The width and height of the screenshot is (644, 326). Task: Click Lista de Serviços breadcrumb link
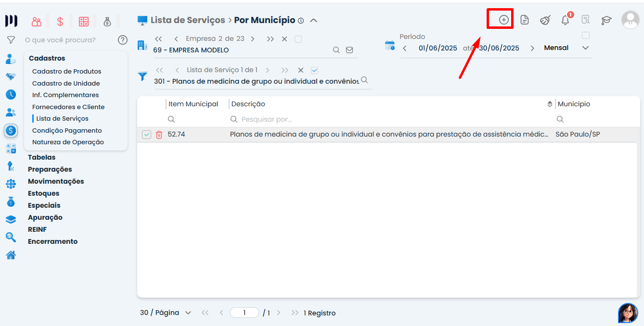click(x=188, y=20)
